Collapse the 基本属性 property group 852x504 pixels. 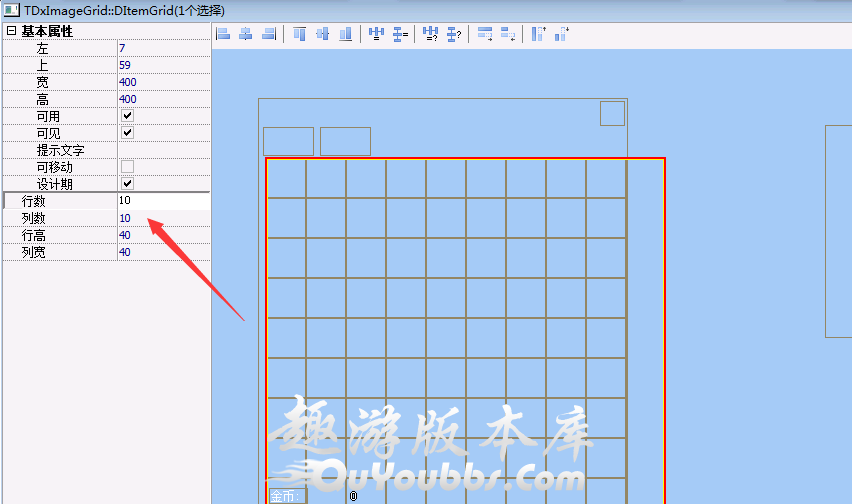point(11,31)
